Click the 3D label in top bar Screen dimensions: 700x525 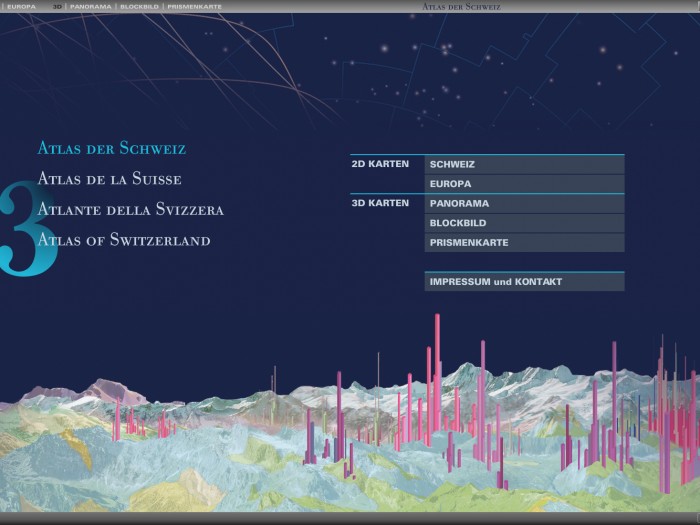tap(57, 7)
